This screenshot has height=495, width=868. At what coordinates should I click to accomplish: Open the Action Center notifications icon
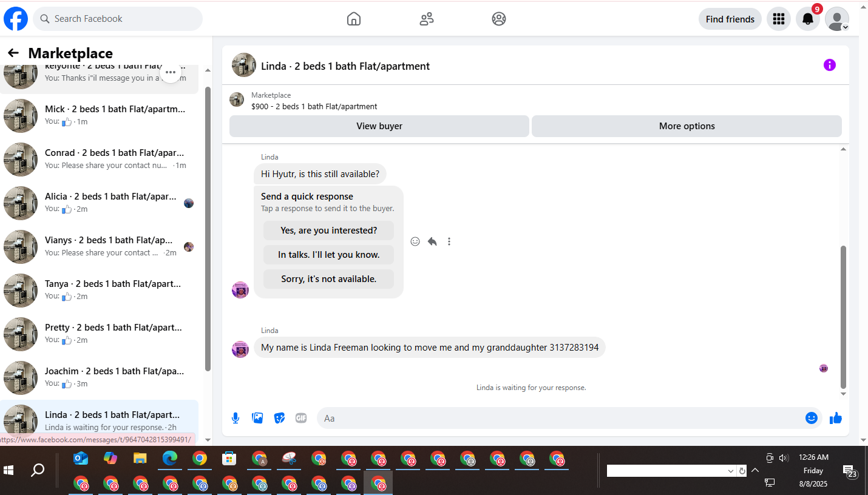pos(850,471)
